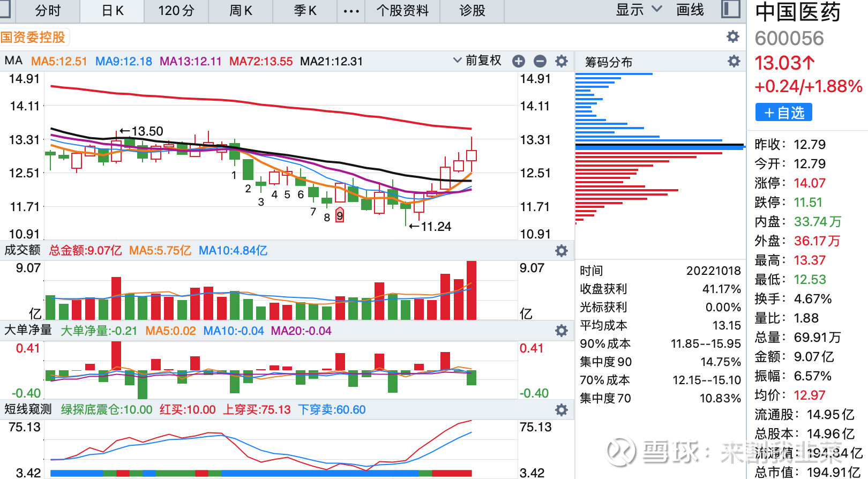
Task: Activate the 画线 drawing tool
Action: coord(690,10)
